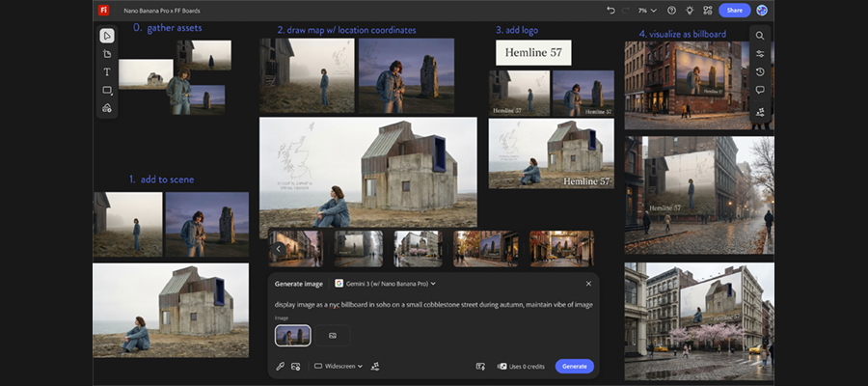Select the Text tool
This screenshot has width=868, height=386.
point(107,72)
